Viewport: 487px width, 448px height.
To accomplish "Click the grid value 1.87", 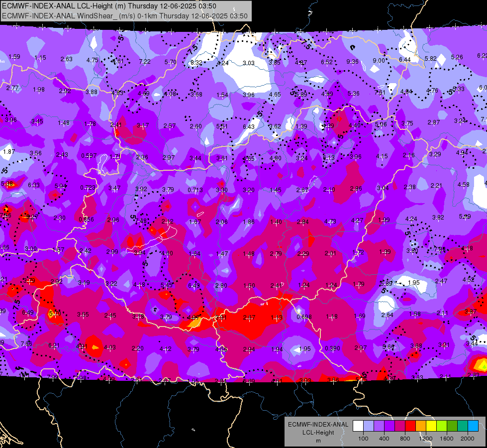I will click(9, 152).
